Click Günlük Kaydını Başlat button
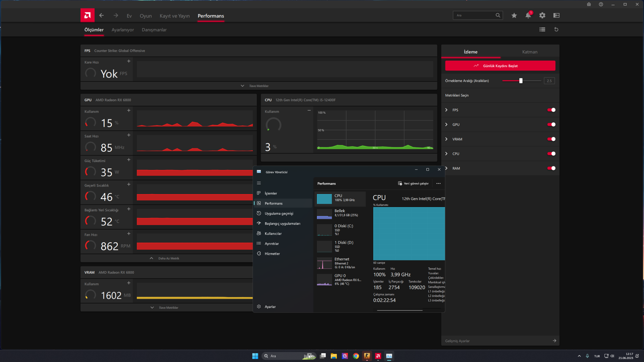The width and height of the screenshot is (644, 362). [x=500, y=66]
